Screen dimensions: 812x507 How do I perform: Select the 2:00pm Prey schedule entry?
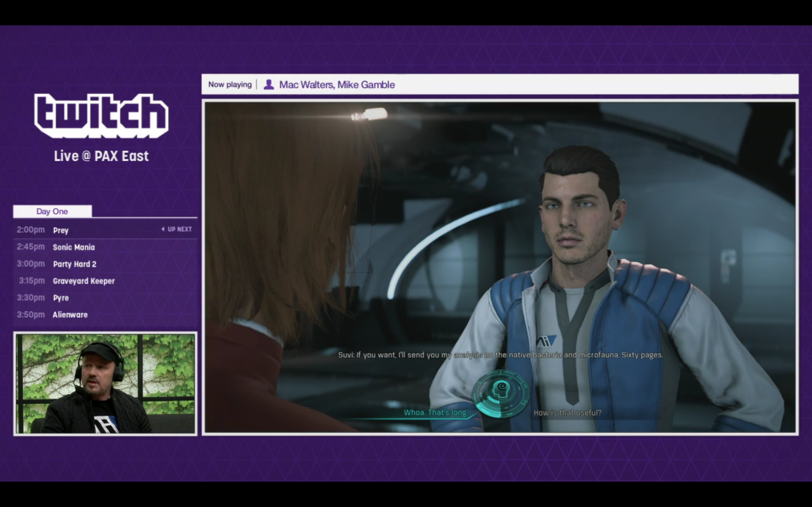pyautogui.click(x=61, y=230)
